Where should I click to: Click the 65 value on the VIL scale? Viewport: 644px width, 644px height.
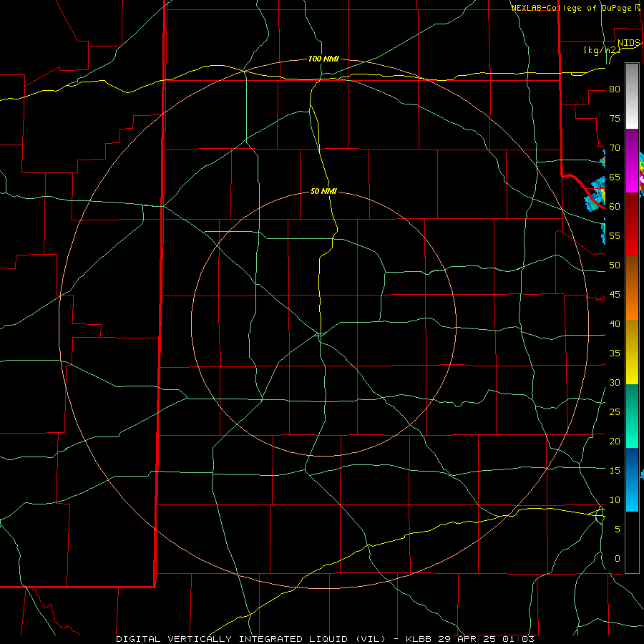(615, 177)
